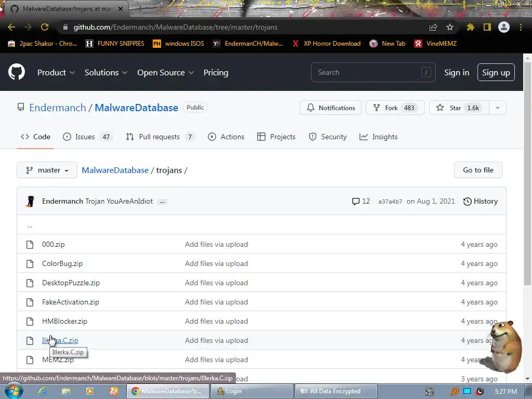Screen dimensions: 532x399
Task: Fork the repository with Fork button
Action: click(395, 108)
